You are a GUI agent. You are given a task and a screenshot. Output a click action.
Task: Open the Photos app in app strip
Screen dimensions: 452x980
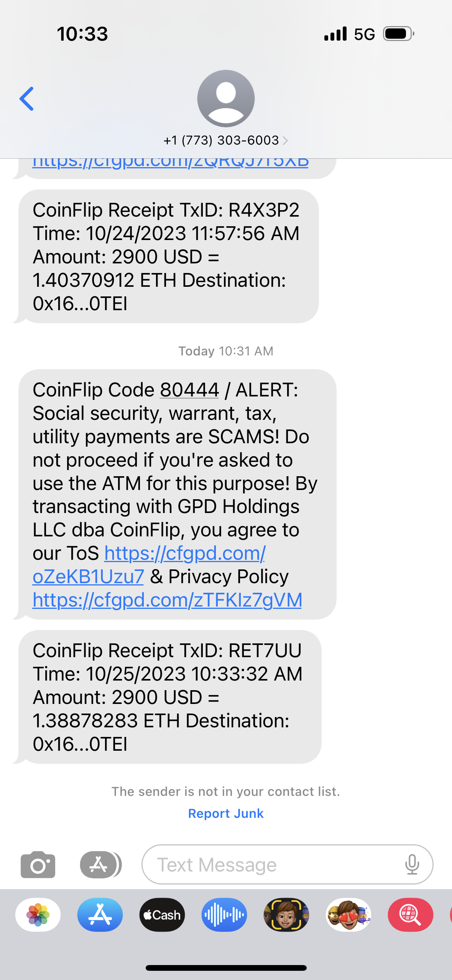(x=38, y=915)
